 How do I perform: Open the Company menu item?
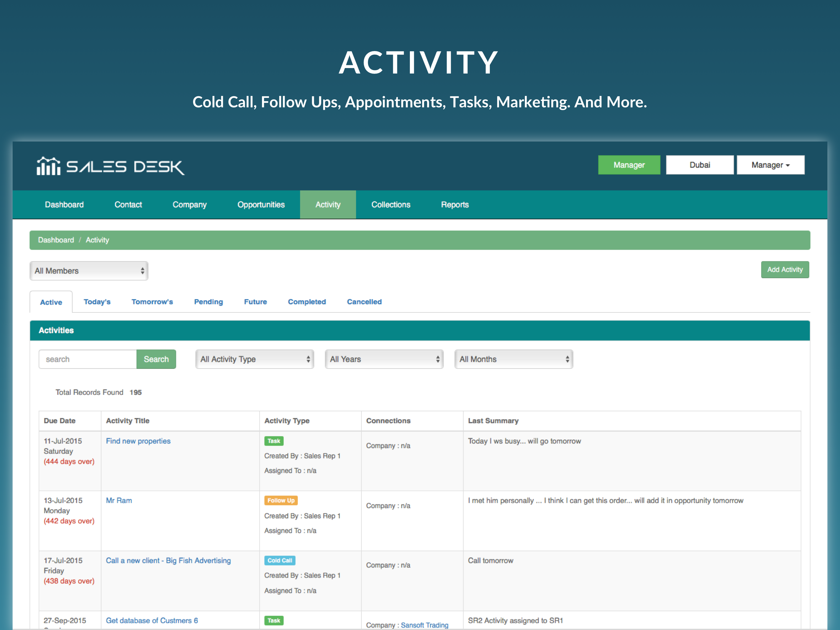(189, 205)
